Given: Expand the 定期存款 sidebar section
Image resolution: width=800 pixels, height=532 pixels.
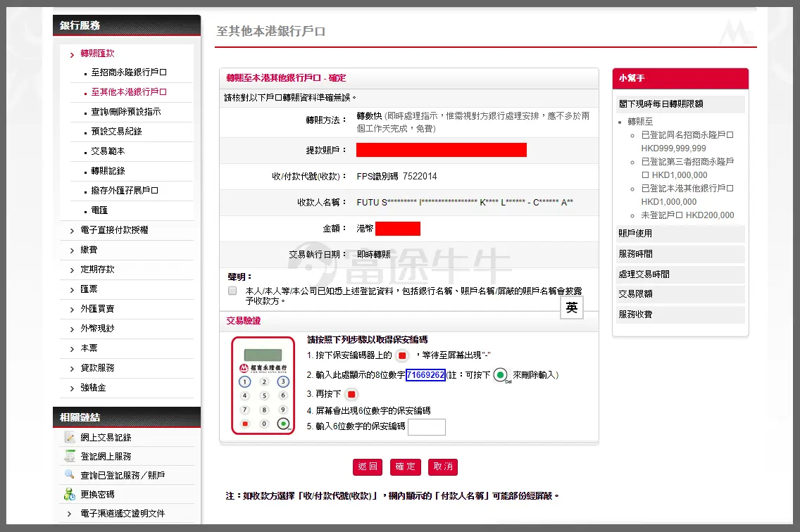Looking at the screenshot, I should 97,270.
